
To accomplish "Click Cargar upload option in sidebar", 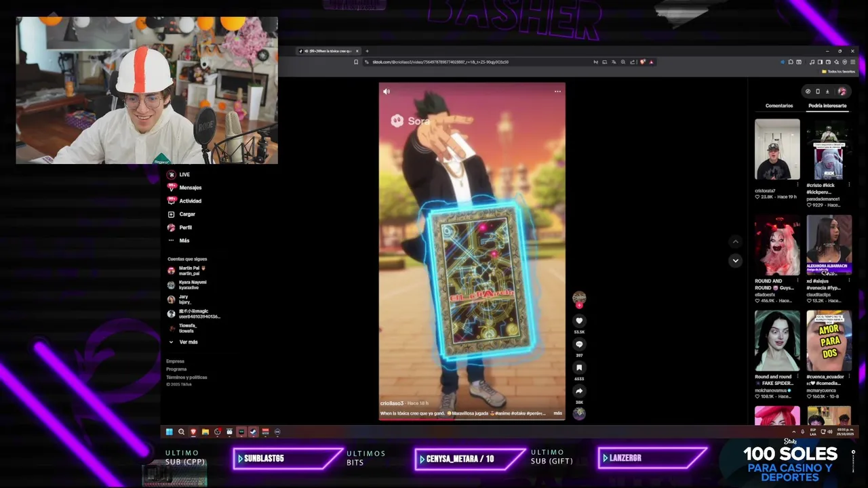I will [182, 214].
